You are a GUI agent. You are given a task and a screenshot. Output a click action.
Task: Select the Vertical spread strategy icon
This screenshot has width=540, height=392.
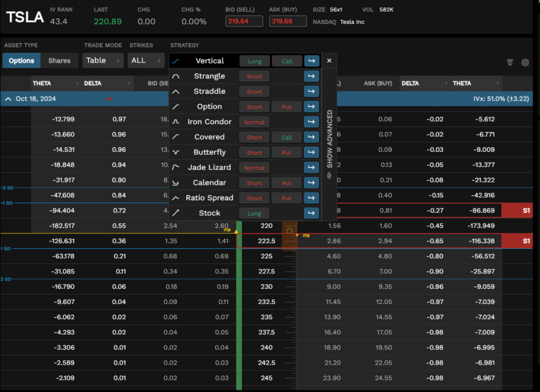[176, 61]
